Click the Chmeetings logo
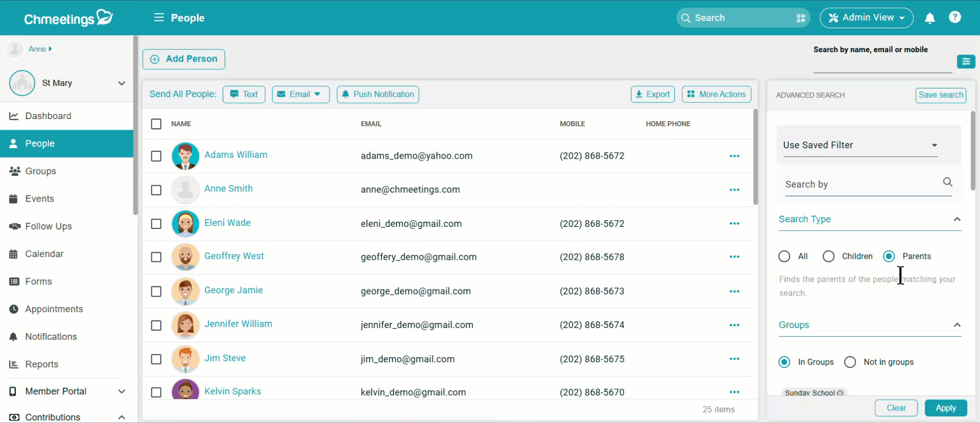This screenshot has height=423, width=980. pyautogui.click(x=68, y=18)
